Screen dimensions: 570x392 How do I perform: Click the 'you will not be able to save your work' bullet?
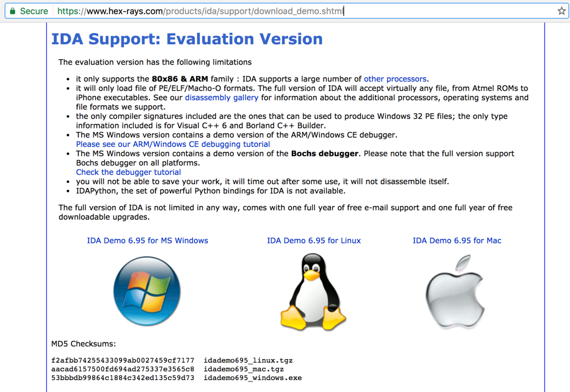[x=263, y=182]
